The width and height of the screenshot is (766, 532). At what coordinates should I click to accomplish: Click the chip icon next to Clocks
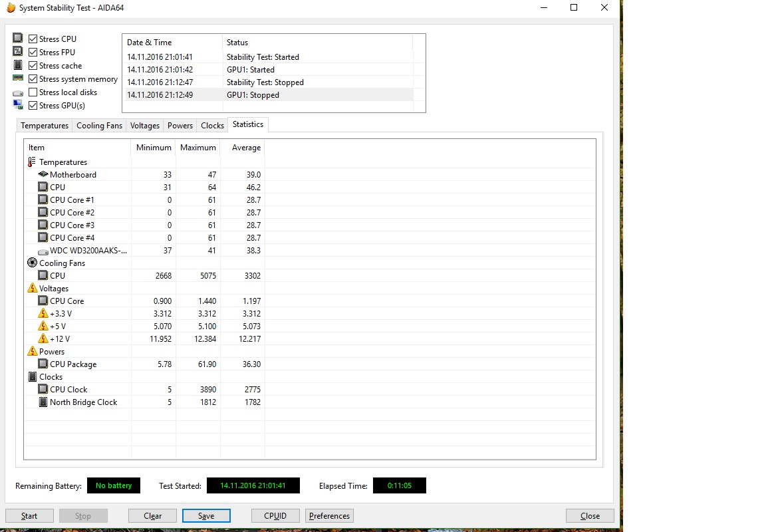[x=32, y=376]
